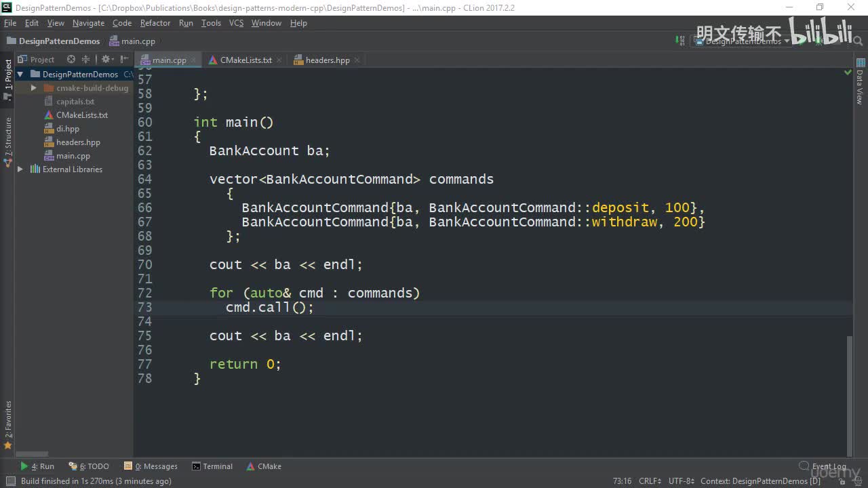
Task: Toggle the Favorites side tool window
Action: (x=7, y=425)
